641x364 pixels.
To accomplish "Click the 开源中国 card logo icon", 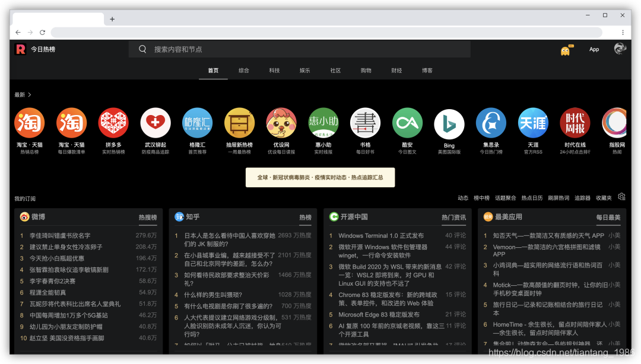I will click(334, 217).
